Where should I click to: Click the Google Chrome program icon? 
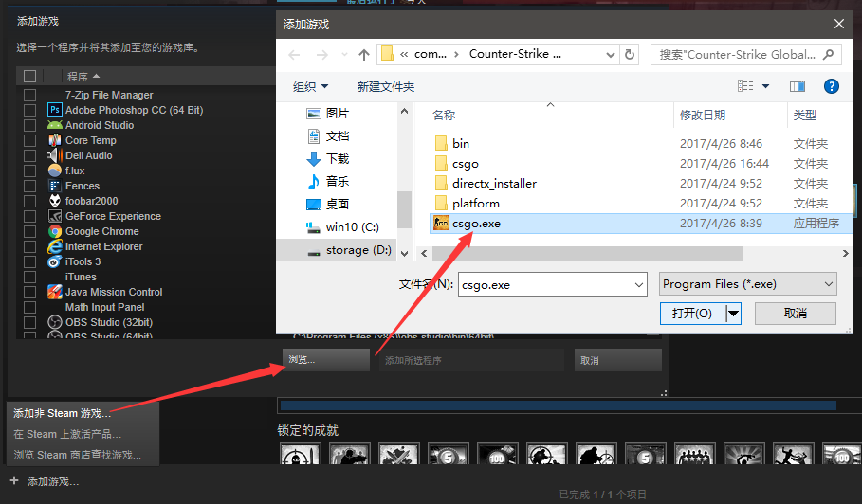click(x=55, y=231)
